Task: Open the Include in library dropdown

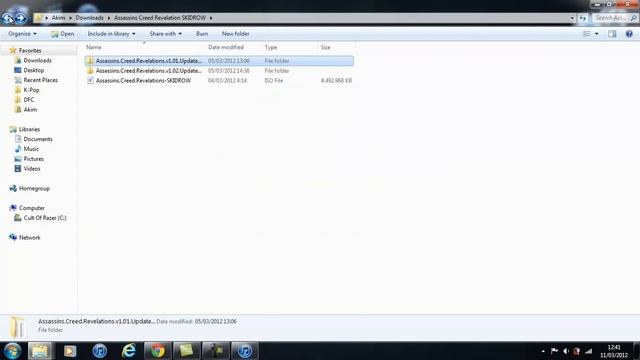Action: 111,34
